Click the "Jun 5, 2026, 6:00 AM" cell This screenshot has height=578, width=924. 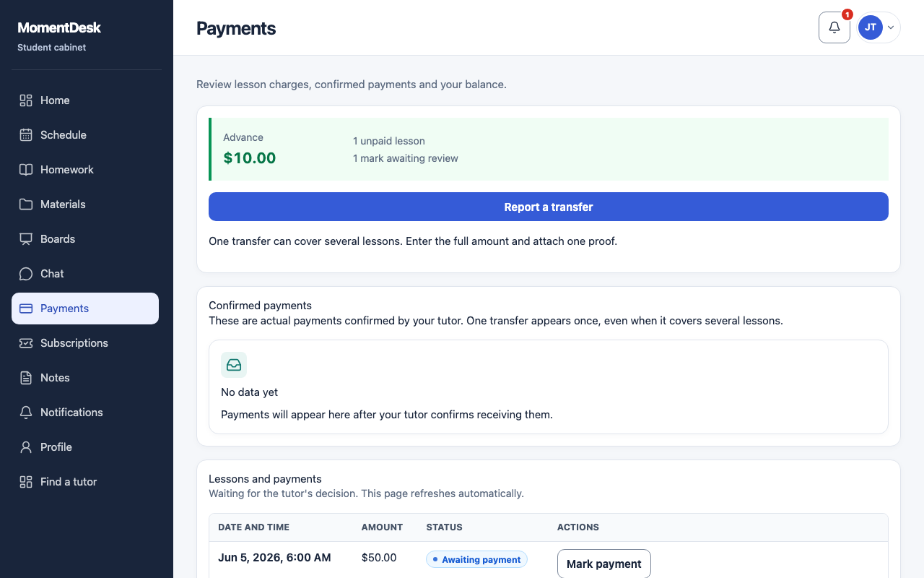(274, 558)
